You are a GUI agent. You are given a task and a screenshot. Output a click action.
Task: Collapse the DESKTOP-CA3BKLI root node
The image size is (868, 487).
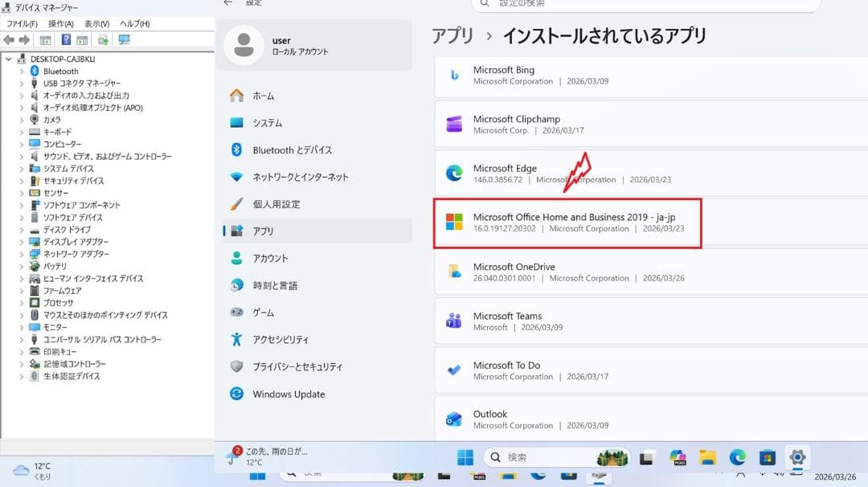pos(9,59)
